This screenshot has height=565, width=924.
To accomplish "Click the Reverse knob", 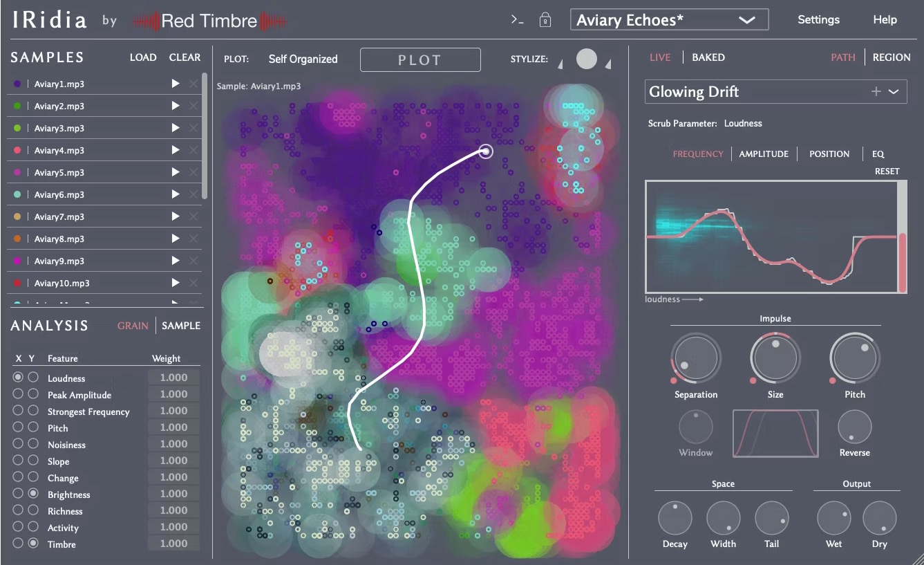I will pyautogui.click(x=854, y=427).
